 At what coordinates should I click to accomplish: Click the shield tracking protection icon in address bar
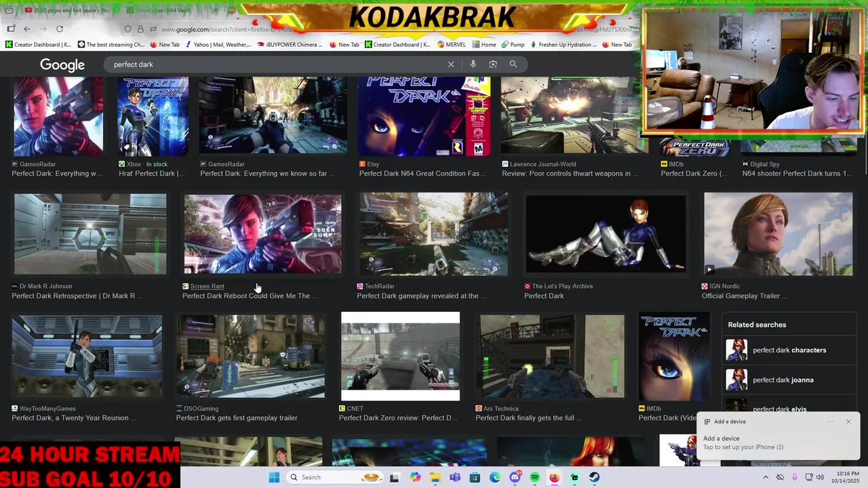pos(127,29)
